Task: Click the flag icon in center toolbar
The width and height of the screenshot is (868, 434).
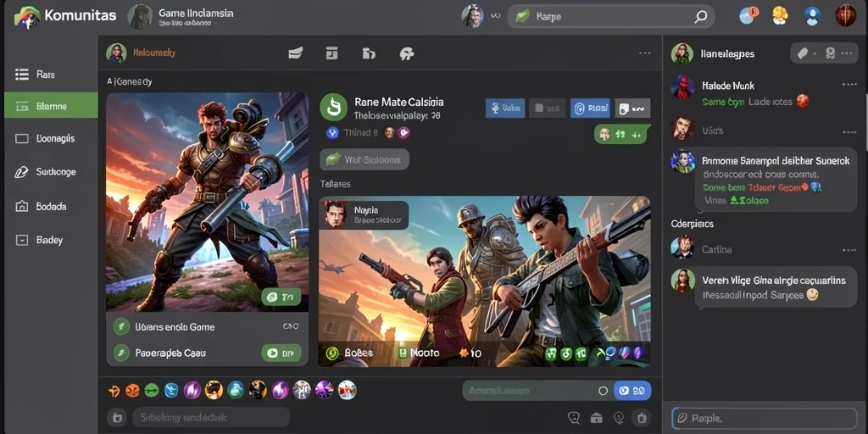Action: click(296, 53)
